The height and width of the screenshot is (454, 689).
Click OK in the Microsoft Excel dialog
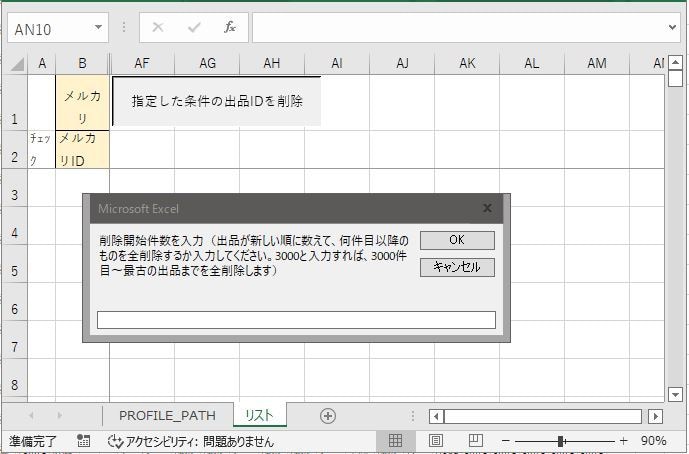coord(457,240)
